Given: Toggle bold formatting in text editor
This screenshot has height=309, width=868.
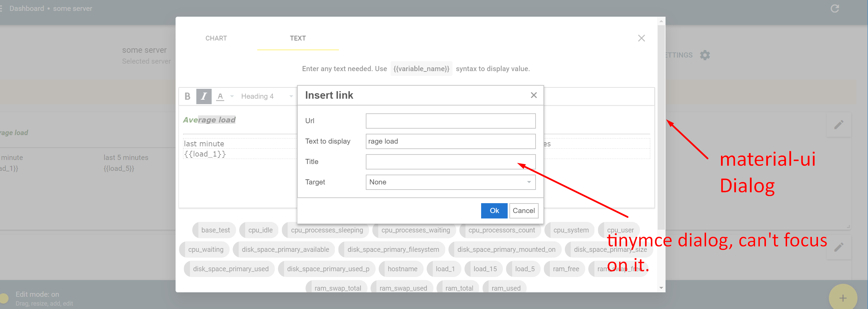Looking at the screenshot, I should (187, 96).
